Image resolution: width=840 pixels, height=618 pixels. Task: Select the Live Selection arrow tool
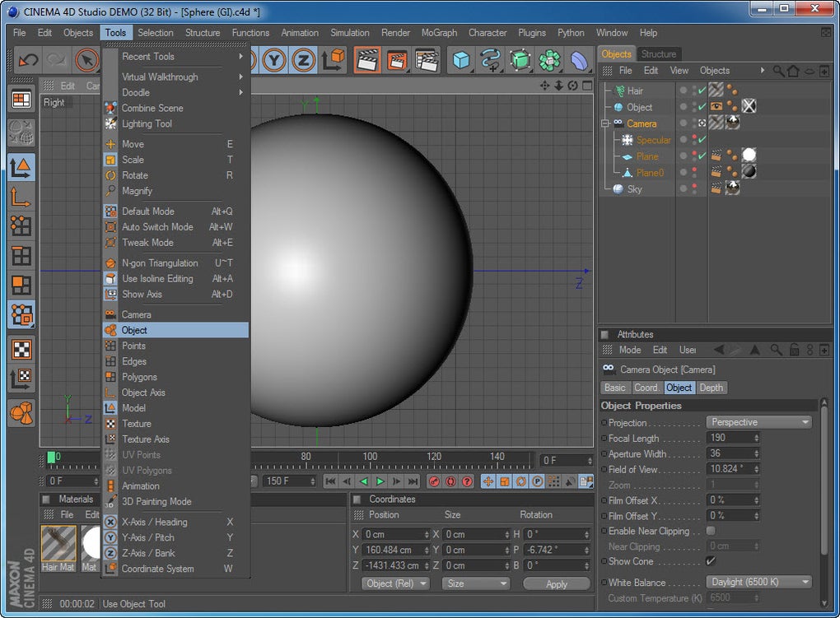[86, 60]
